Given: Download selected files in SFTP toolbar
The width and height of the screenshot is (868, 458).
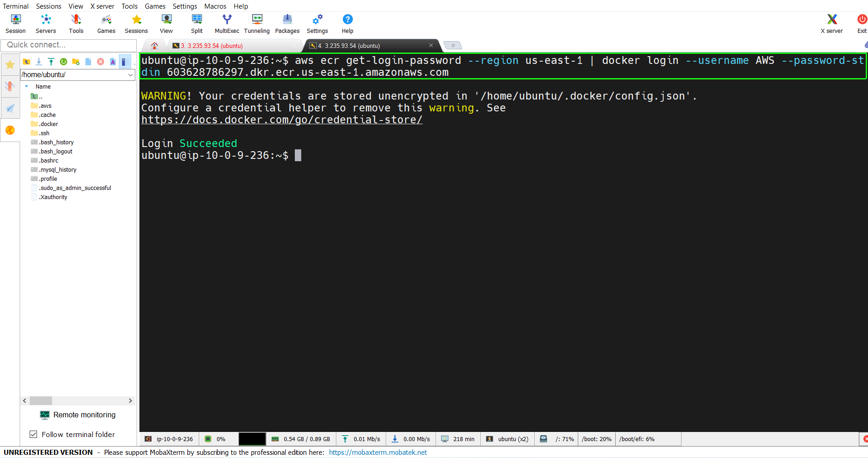Looking at the screenshot, I should (39, 62).
